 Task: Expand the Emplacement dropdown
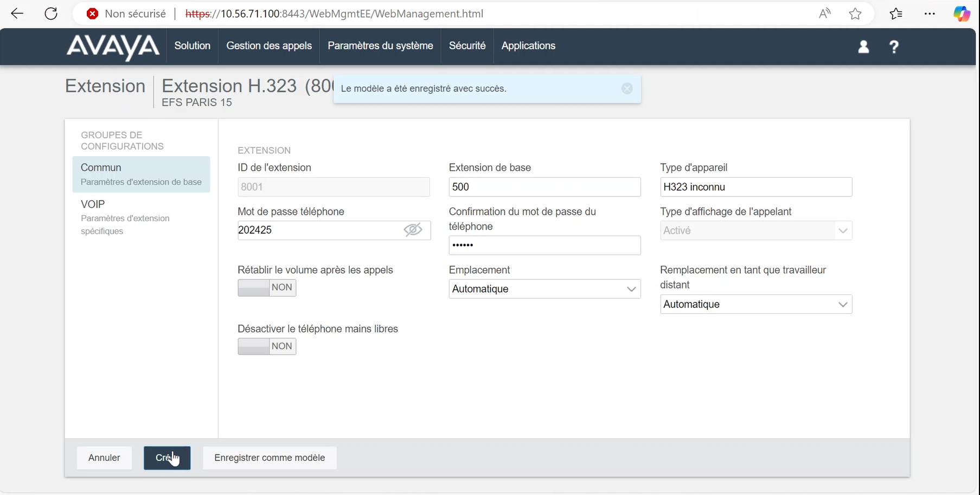(545, 289)
